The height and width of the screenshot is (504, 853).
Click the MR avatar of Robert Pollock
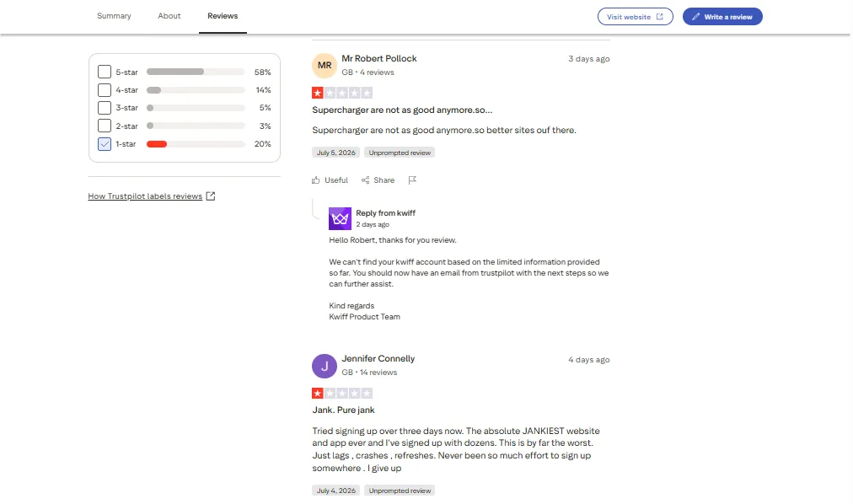[325, 65]
